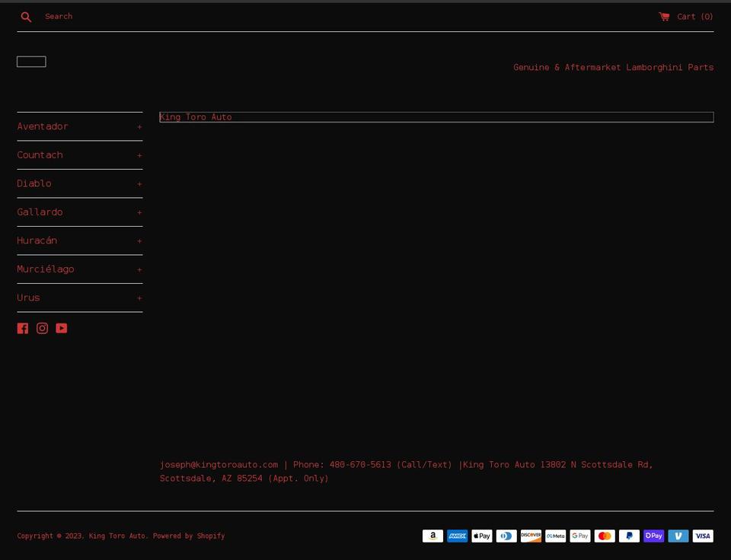Expand the Gallardo submenu plus
Image resolution: width=731 pixels, height=560 pixels.
139,212
